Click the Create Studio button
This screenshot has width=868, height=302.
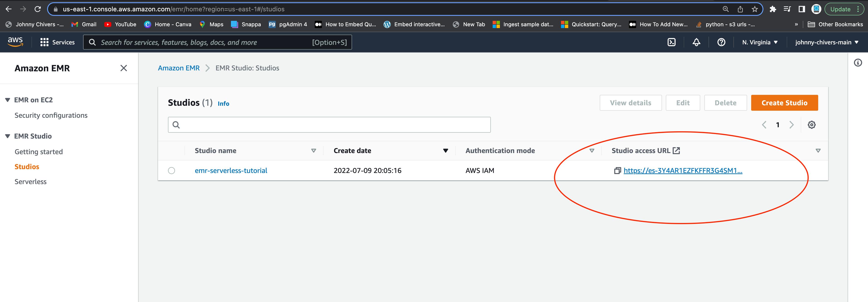[784, 103]
